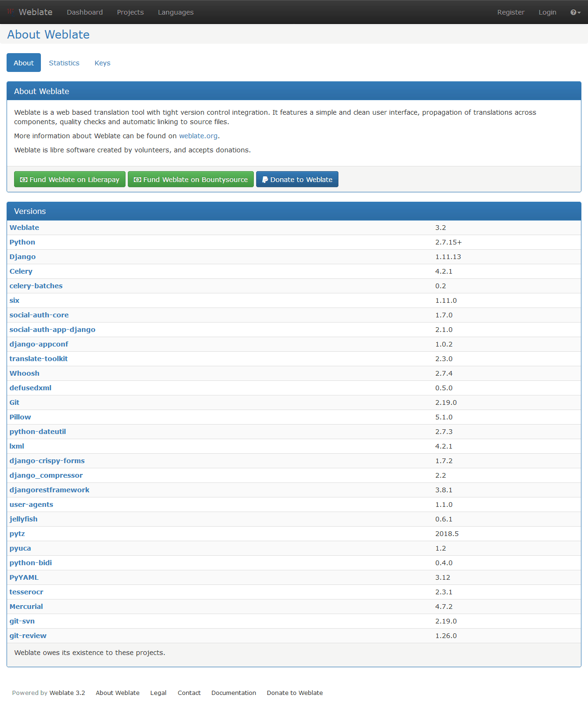The height and width of the screenshot is (702, 588).
Task: Open the Documentation footer link
Action: point(234,693)
